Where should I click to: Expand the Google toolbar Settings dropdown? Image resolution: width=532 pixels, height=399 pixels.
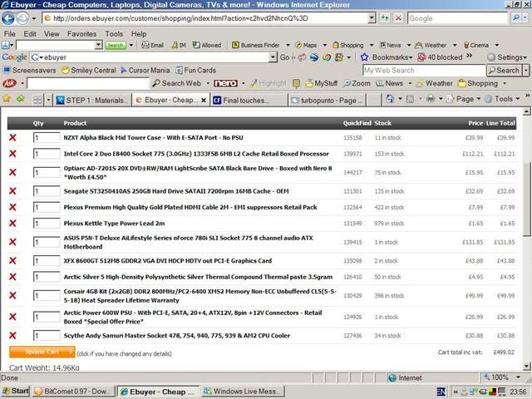point(507,57)
